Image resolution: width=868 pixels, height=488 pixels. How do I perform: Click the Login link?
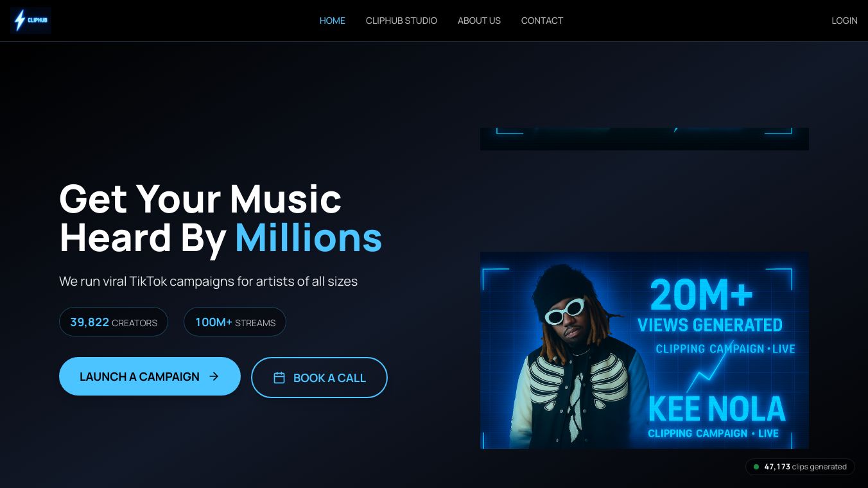[844, 21]
